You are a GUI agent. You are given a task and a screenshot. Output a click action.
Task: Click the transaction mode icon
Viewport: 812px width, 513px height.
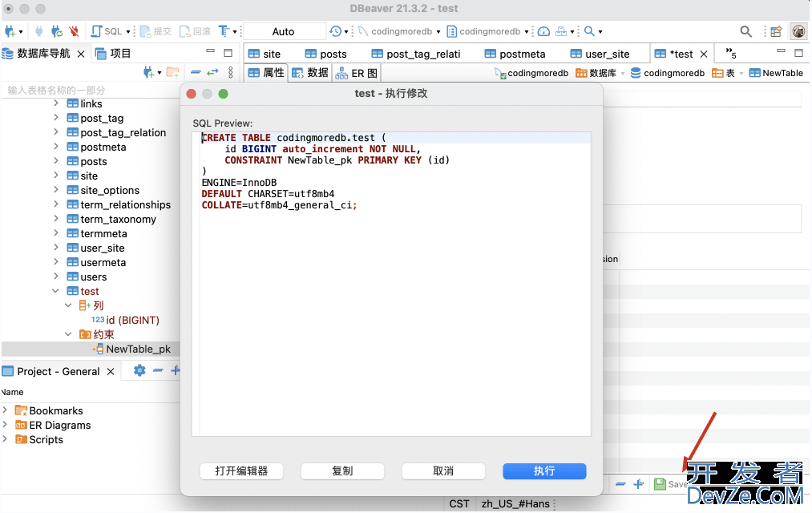point(223,31)
